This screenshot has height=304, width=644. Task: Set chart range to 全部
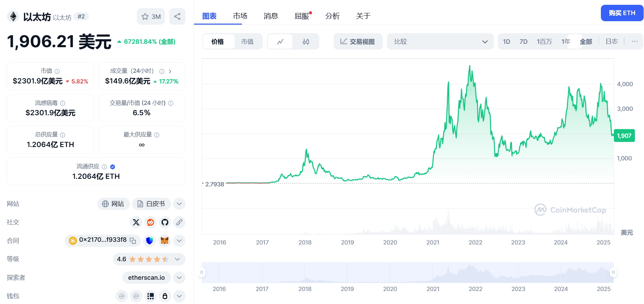click(586, 41)
